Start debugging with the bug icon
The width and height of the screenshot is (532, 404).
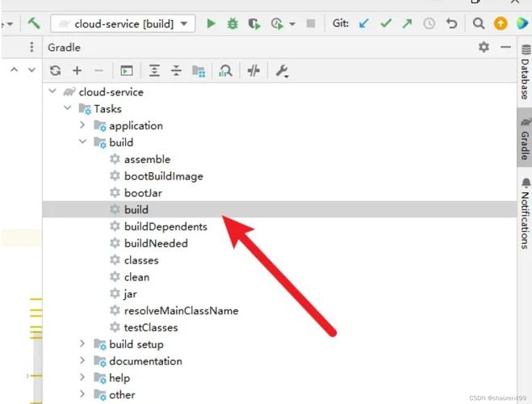(232, 23)
